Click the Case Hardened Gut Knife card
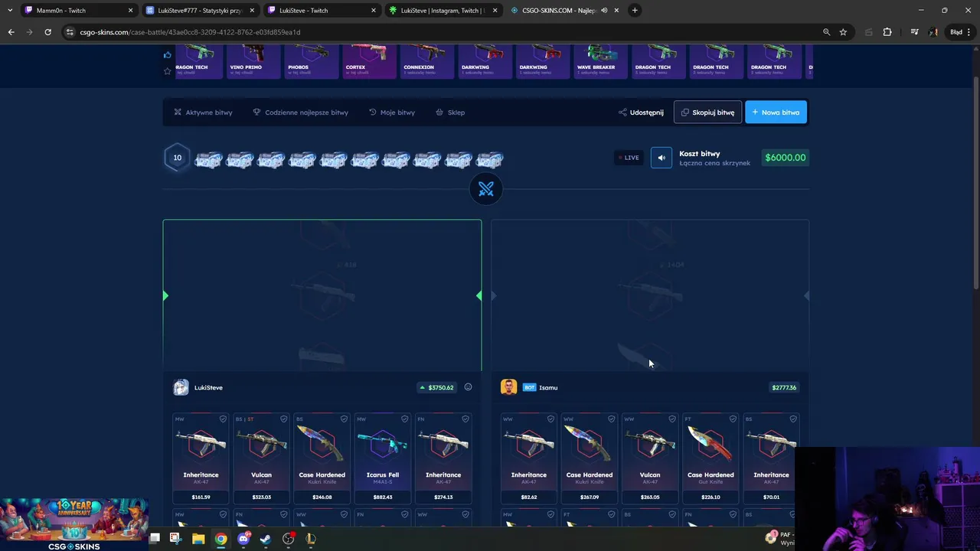The width and height of the screenshot is (980, 551). click(710, 459)
